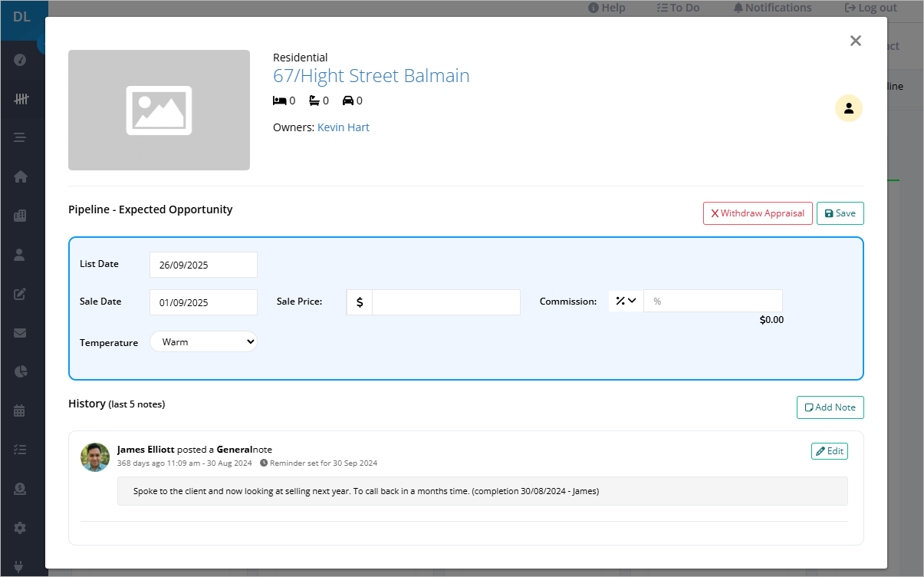924x577 pixels.
Task: Click the building properties icon in sidebar
Action: tap(21, 215)
